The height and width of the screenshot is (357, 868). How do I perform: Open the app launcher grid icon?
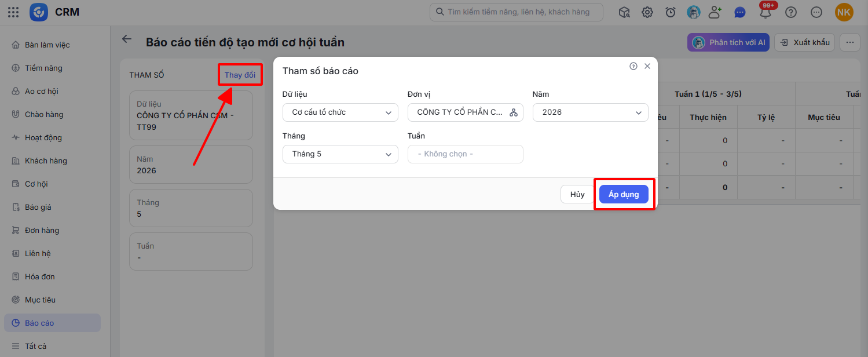(x=13, y=12)
